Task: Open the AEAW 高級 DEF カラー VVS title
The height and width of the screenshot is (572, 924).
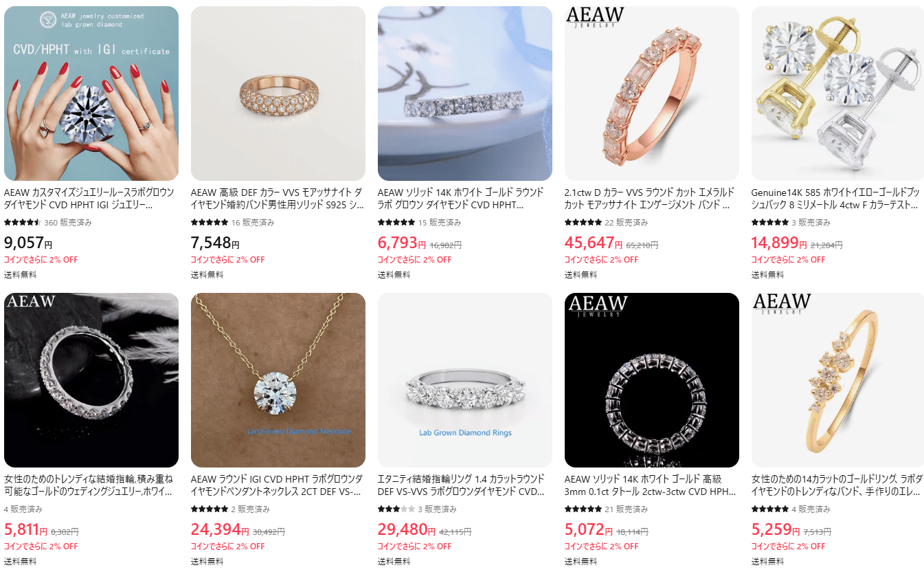Action: (277, 199)
